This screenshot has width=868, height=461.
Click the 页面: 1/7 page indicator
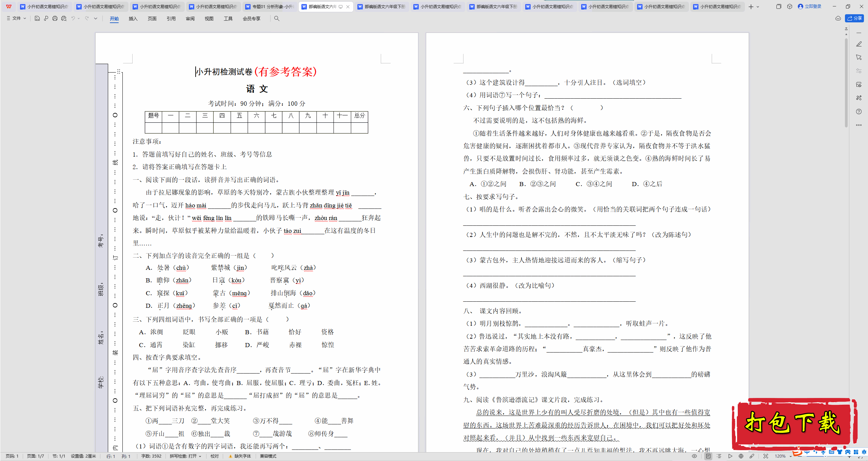pyautogui.click(x=36, y=456)
